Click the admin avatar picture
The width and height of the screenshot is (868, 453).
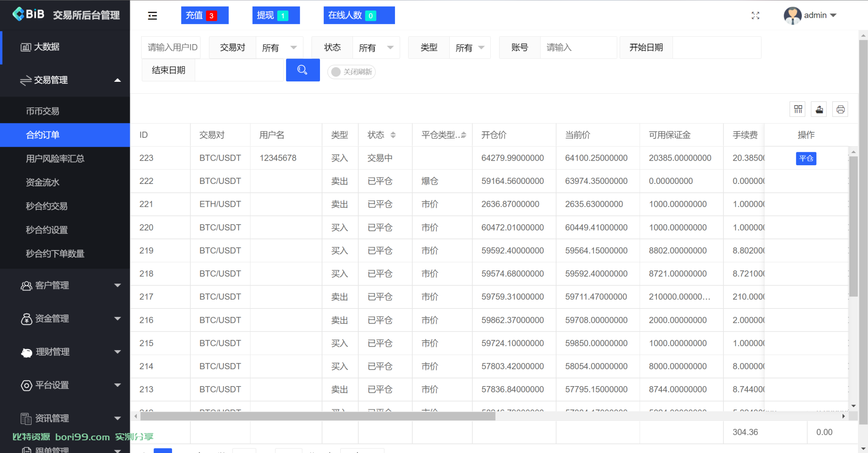(x=792, y=16)
